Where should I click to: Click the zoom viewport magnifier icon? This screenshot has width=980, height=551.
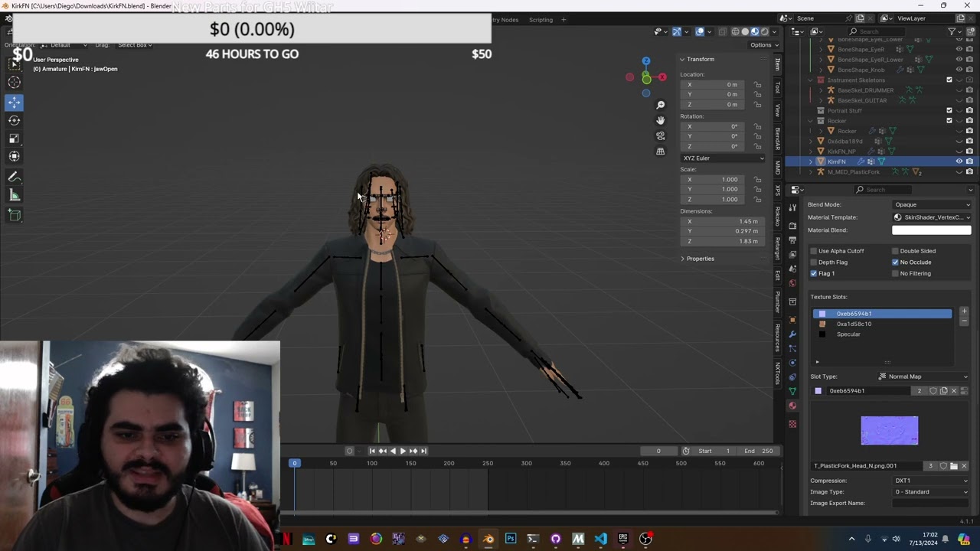coord(661,105)
